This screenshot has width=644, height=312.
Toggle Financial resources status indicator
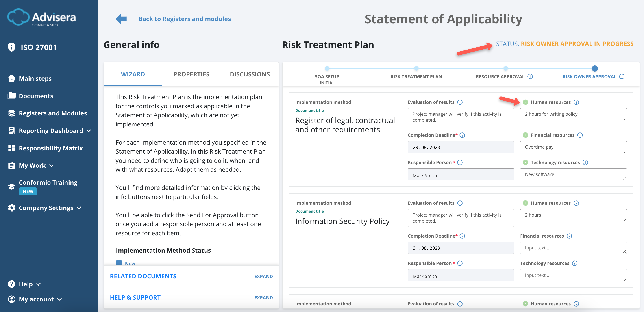coord(526,135)
